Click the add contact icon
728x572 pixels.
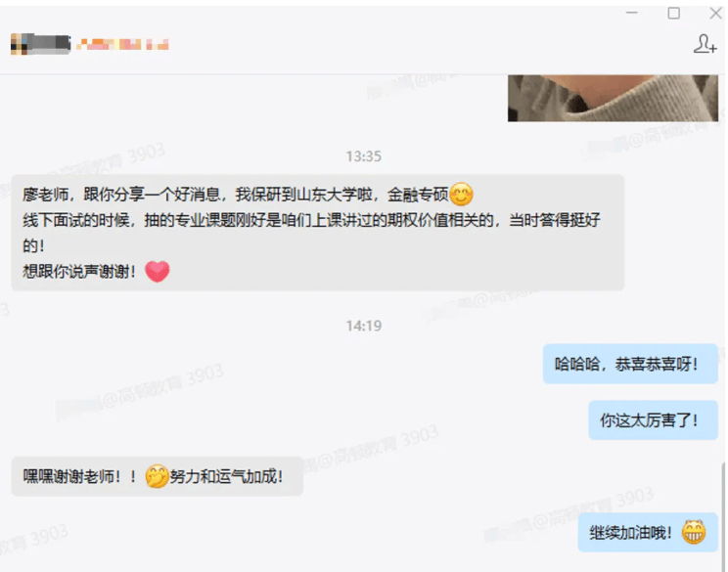(705, 44)
